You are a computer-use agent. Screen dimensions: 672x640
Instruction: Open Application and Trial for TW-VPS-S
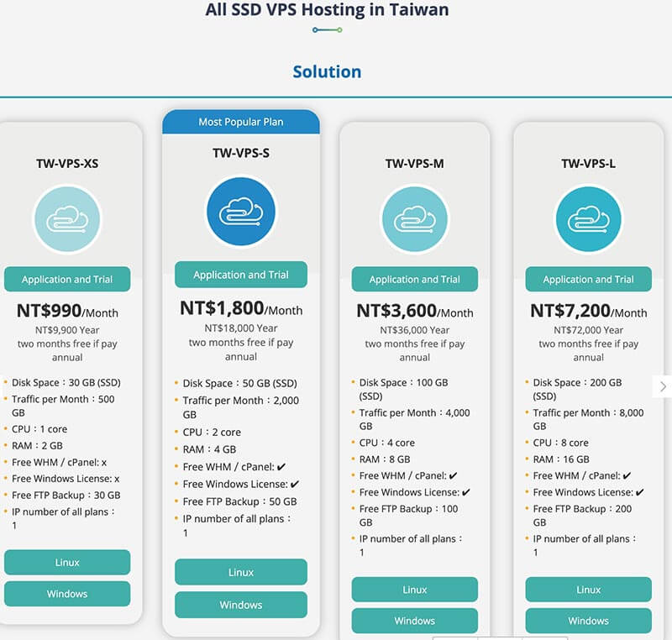pyautogui.click(x=241, y=275)
